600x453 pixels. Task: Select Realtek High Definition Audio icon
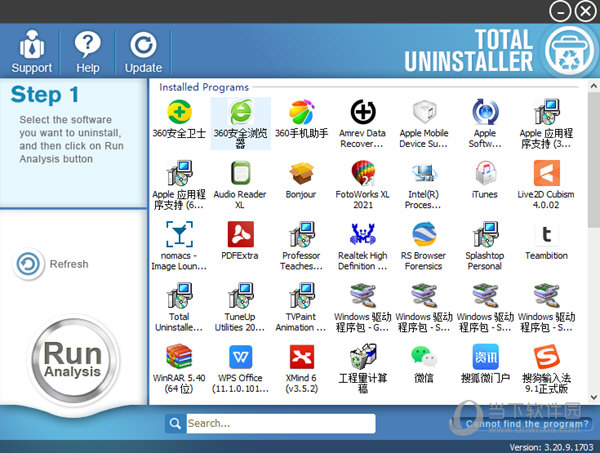point(363,234)
